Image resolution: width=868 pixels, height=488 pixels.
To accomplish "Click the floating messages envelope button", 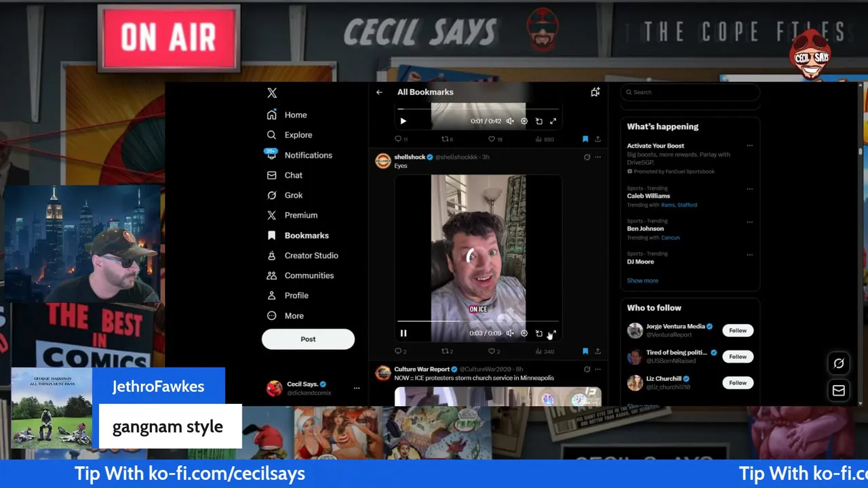I will (839, 390).
